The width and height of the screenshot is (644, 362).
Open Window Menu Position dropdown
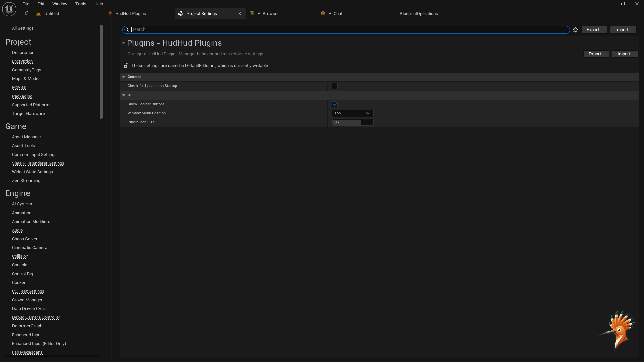pyautogui.click(x=352, y=113)
